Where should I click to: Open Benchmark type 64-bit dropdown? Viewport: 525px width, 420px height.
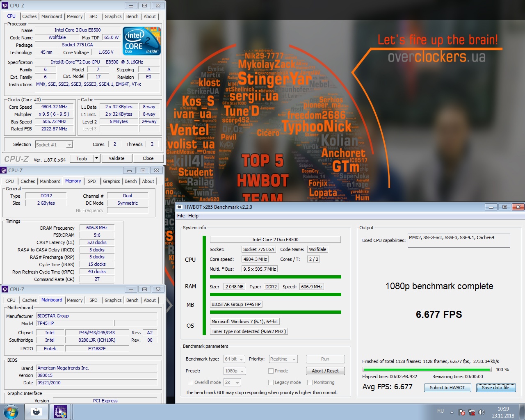click(x=234, y=359)
